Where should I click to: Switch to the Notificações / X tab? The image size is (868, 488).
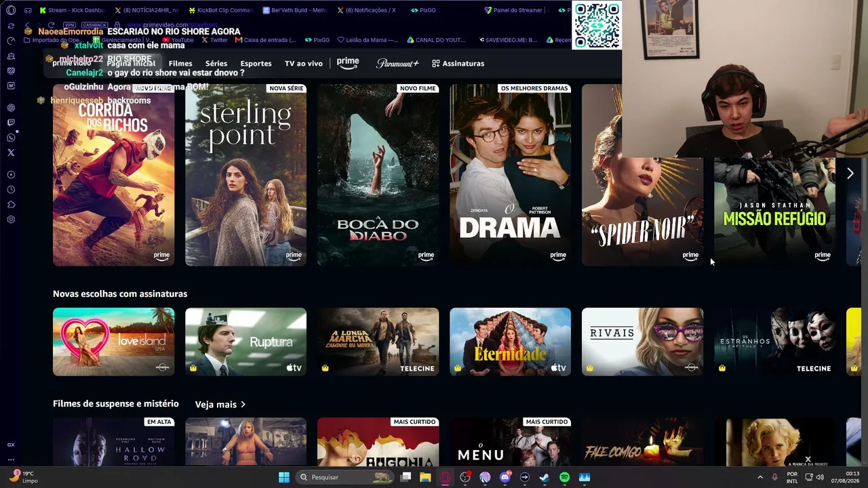[x=368, y=10]
